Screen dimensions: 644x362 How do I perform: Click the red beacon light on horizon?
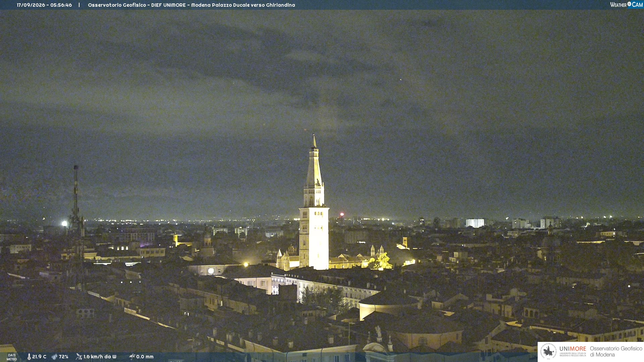342,214
